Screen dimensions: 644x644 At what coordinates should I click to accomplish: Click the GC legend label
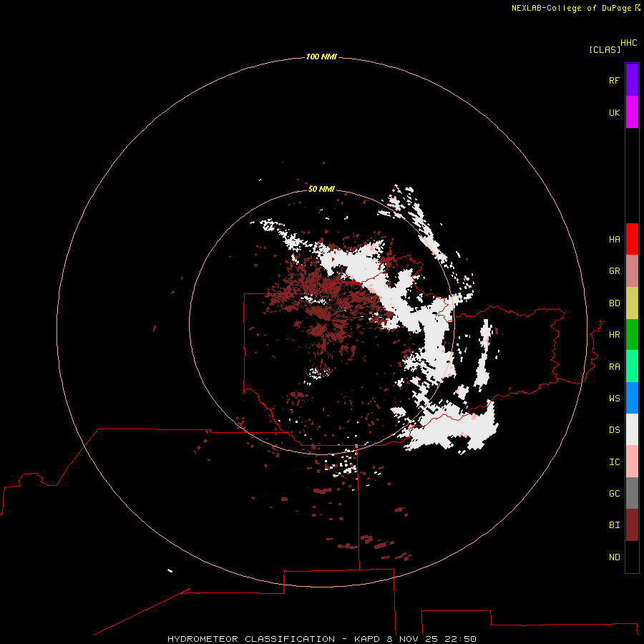click(614, 494)
